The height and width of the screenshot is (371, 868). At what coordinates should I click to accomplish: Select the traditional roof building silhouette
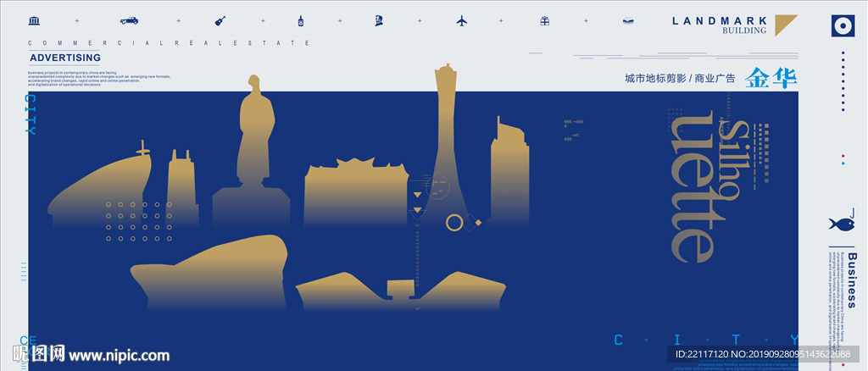click(x=356, y=191)
